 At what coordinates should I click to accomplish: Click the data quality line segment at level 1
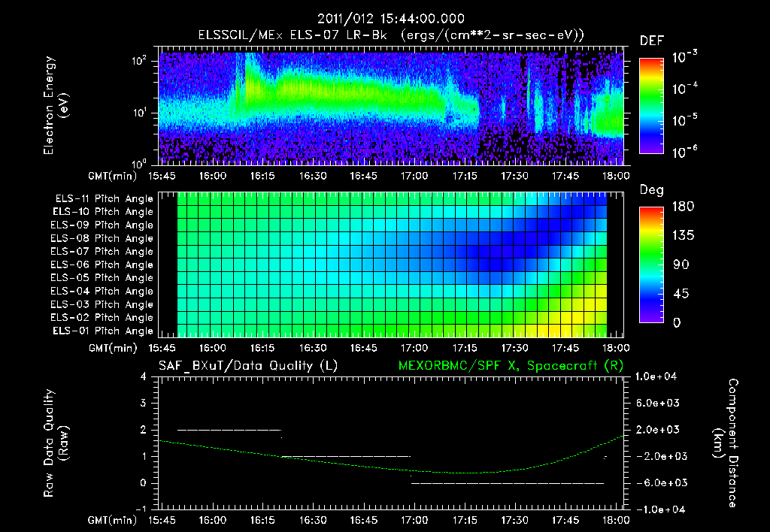[x=346, y=456]
